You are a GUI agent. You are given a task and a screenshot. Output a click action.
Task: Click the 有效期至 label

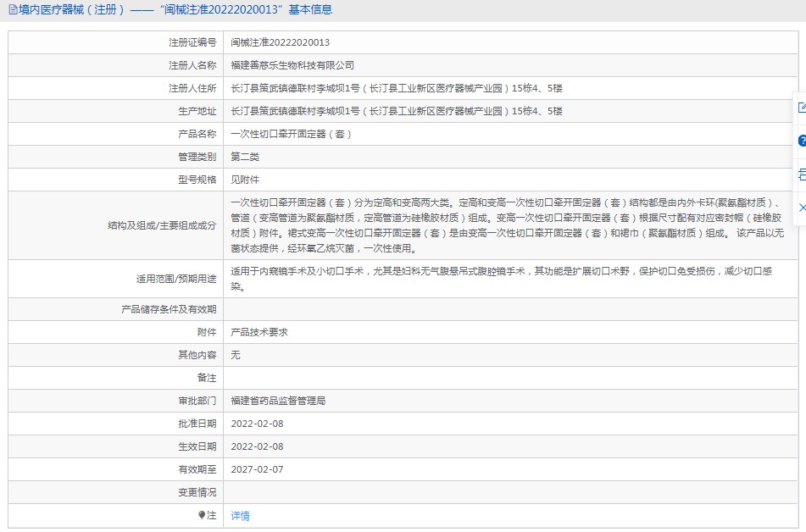(197, 470)
